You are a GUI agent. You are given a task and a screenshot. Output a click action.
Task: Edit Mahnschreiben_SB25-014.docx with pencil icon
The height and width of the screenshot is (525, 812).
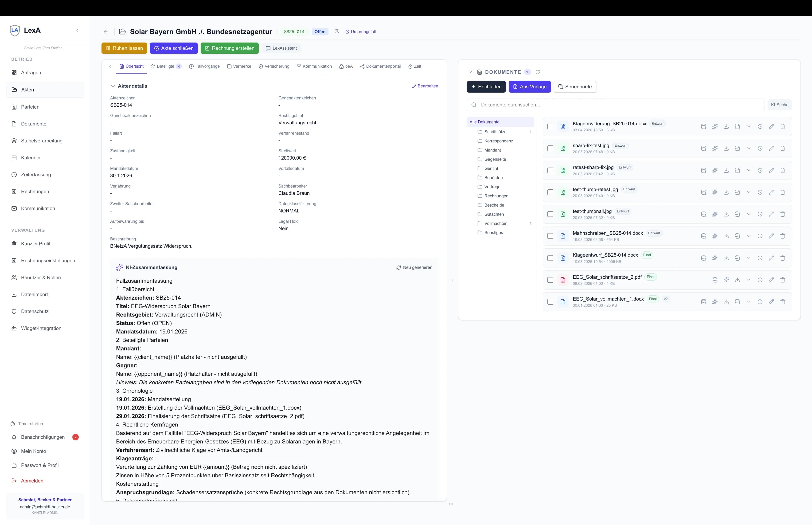point(771,236)
